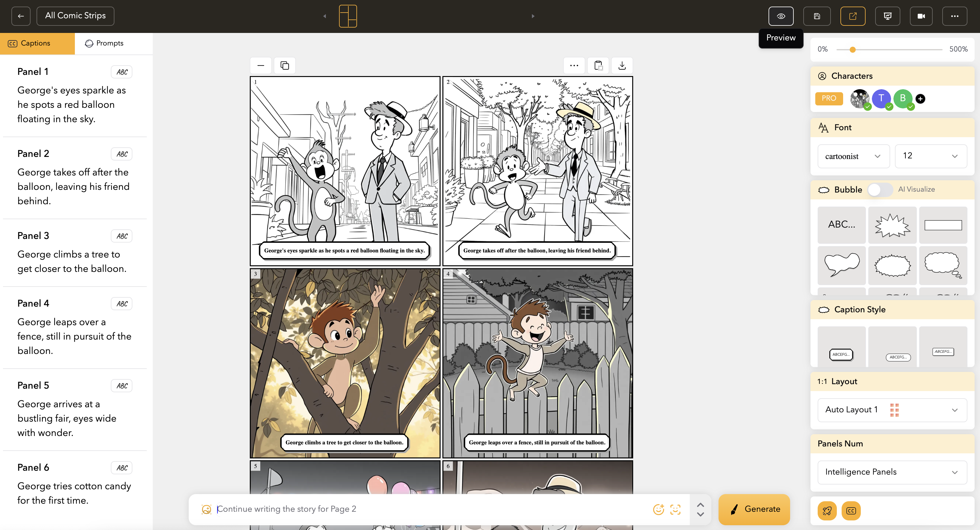Click the PRO badge in Characters
980x530 pixels.
[829, 98]
